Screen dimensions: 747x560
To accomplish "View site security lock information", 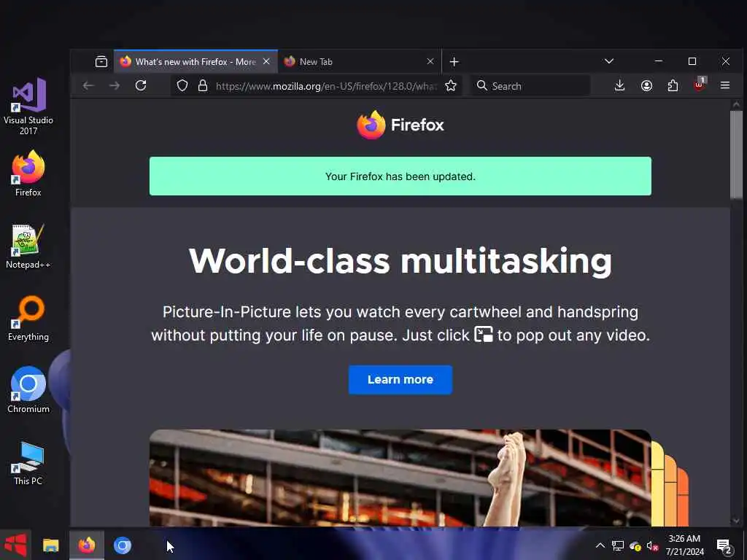I will pos(203,86).
